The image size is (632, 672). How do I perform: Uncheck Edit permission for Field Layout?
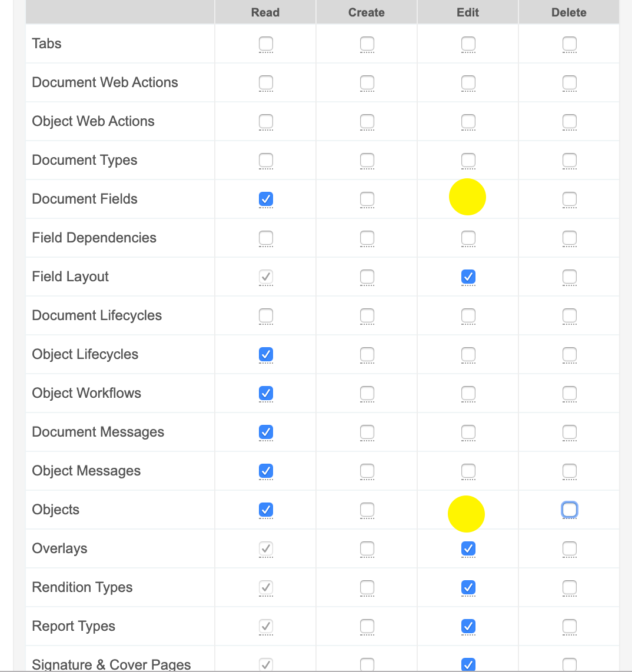point(468,277)
